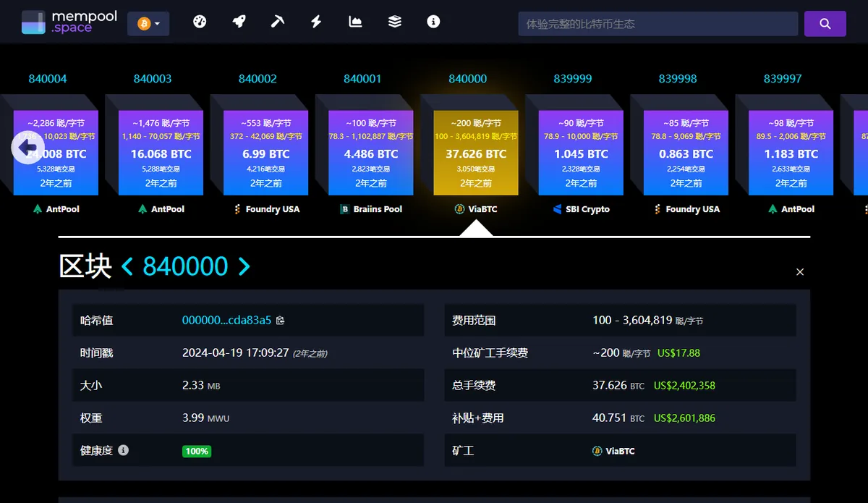Open the dashboard gauge icon
868x503 pixels.
point(200,22)
